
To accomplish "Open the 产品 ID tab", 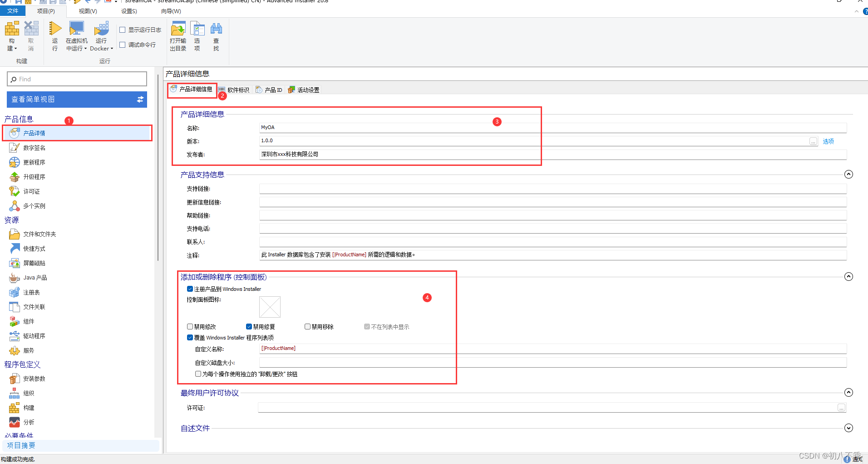I will pyautogui.click(x=269, y=90).
